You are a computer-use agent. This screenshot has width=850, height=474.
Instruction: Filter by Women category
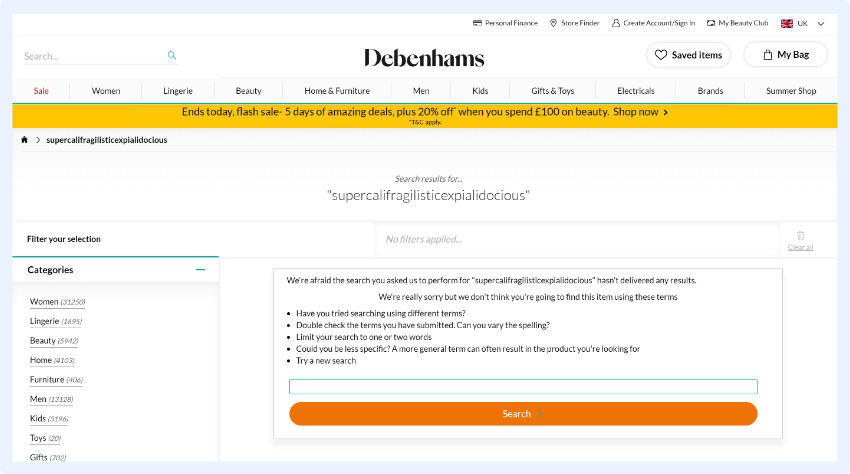pyautogui.click(x=44, y=302)
